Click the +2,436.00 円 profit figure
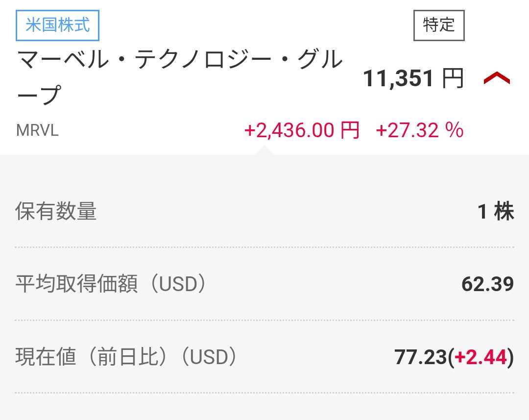 (301, 131)
